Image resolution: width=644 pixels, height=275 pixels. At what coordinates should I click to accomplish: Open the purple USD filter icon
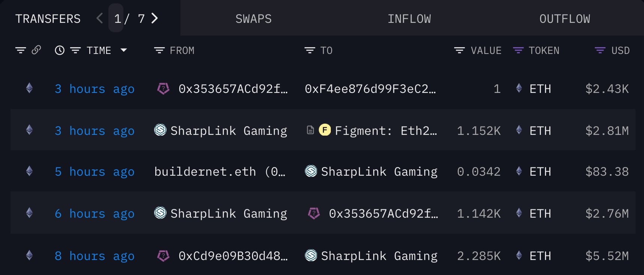[x=600, y=50]
